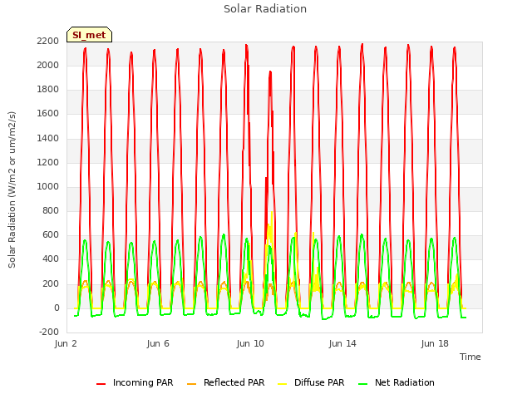
Task: Select the Incoming PAR legend label
Action: click(143, 382)
